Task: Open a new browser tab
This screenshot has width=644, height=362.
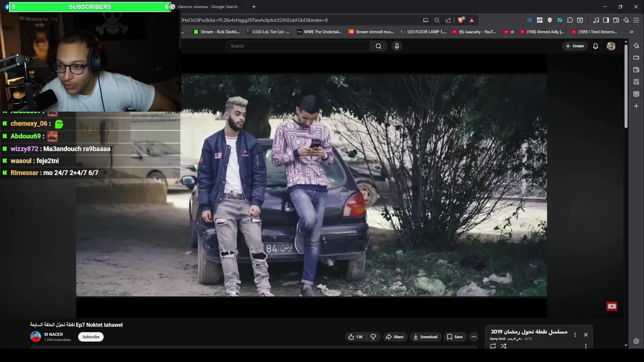Action: pos(254,7)
